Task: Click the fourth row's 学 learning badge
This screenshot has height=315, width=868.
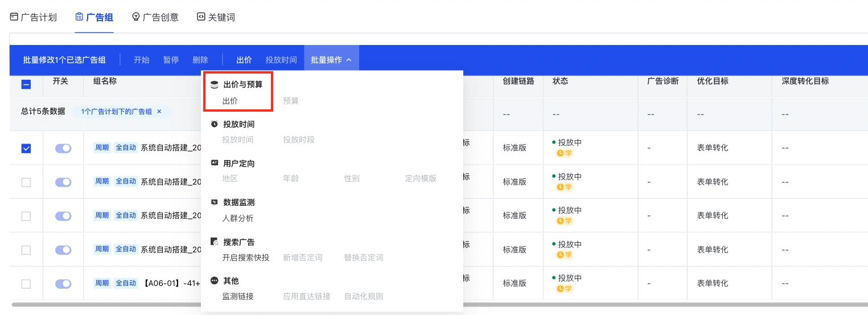Action: point(564,255)
